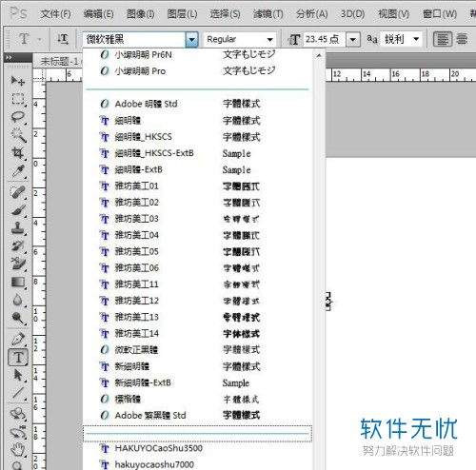The image size is (476, 470).
Task: Select the Blur tool
Action: [x=18, y=300]
